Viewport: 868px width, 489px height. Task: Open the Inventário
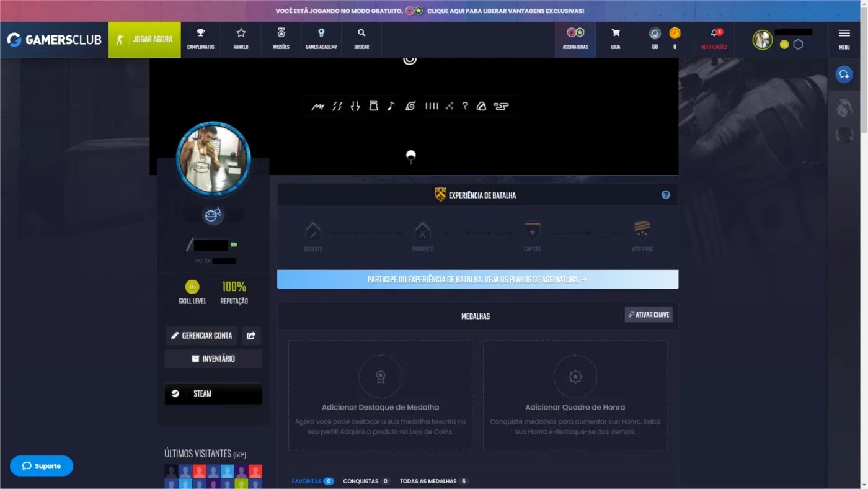pyautogui.click(x=213, y=359)
